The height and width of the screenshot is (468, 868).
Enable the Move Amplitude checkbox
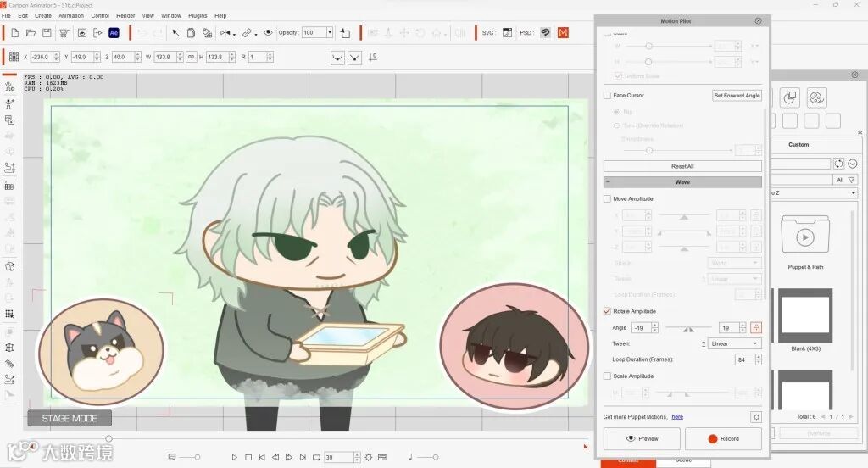click(607, 199)
